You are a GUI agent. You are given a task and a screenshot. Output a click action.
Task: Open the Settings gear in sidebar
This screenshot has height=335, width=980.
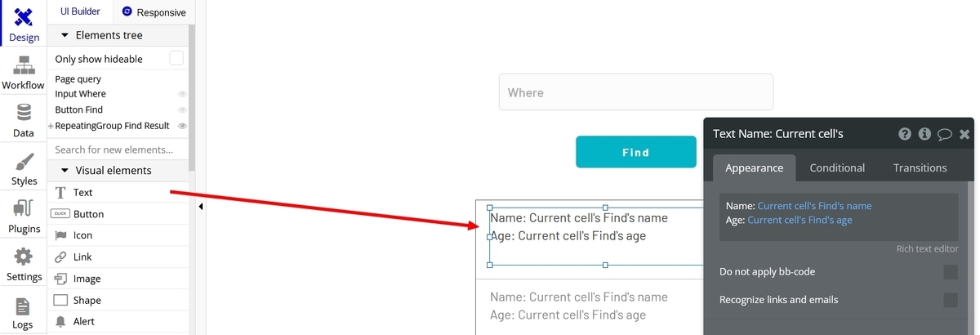23,264
